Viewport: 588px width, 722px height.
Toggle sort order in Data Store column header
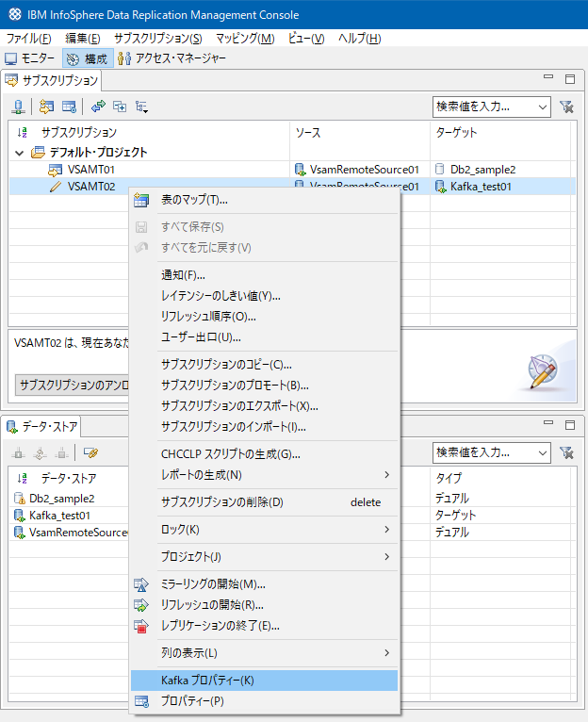pos(22,479)
